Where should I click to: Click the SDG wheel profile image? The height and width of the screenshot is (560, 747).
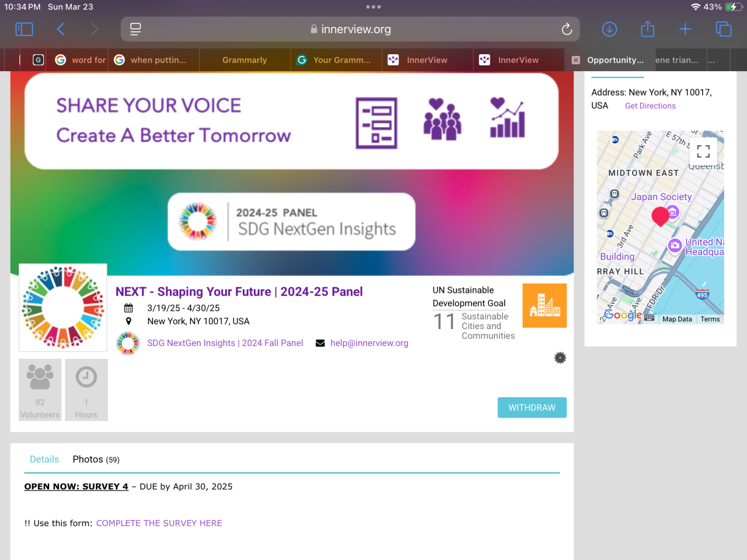[x=63, y=307]
